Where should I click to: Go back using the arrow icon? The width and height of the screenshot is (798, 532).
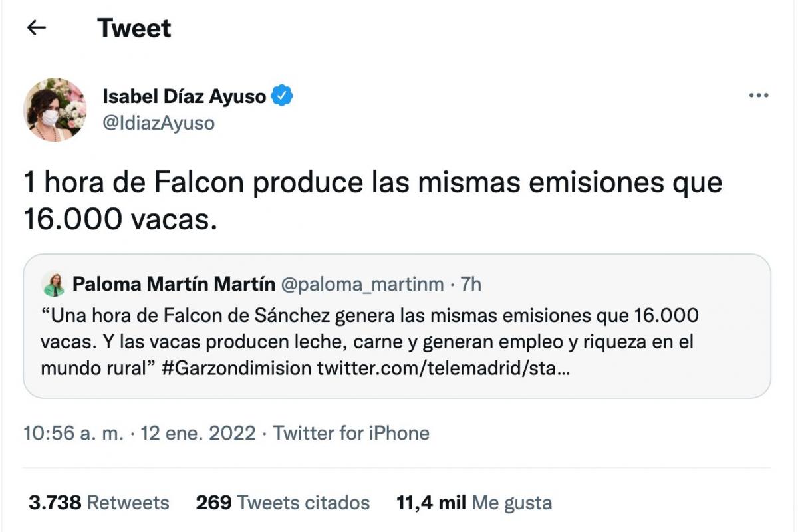36,27
